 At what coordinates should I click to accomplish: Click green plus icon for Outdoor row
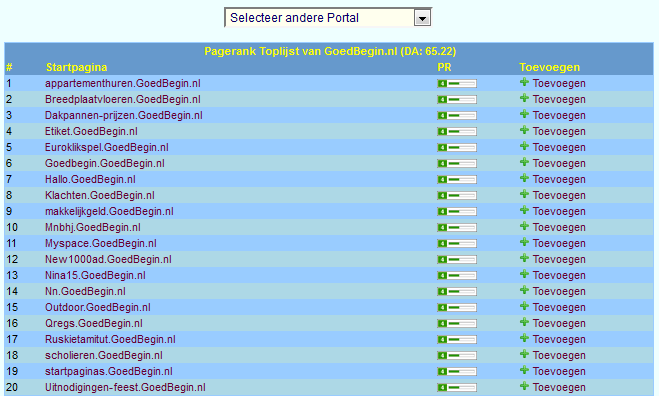[x=524, y=306]
